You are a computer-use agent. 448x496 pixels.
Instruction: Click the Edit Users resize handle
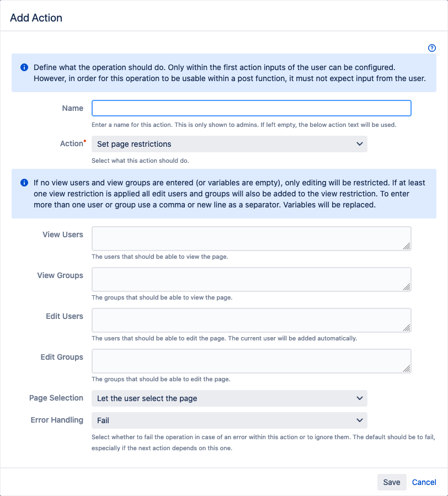tap(407, 328)
